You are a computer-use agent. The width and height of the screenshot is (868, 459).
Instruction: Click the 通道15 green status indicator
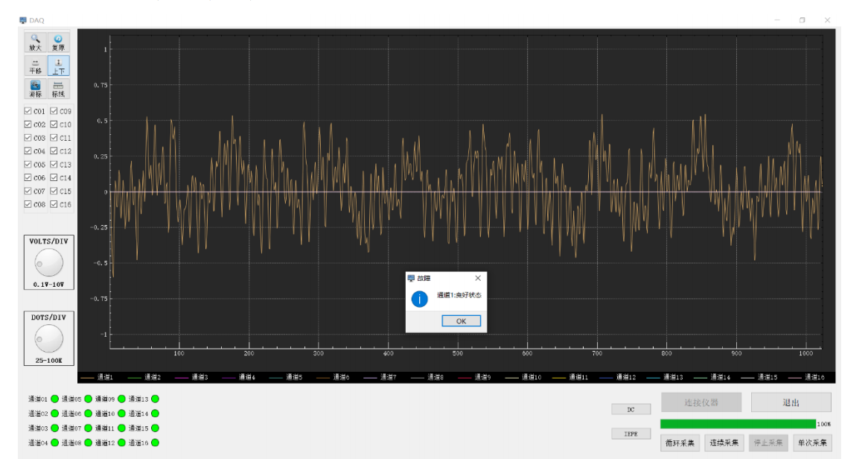coord(155,428)
